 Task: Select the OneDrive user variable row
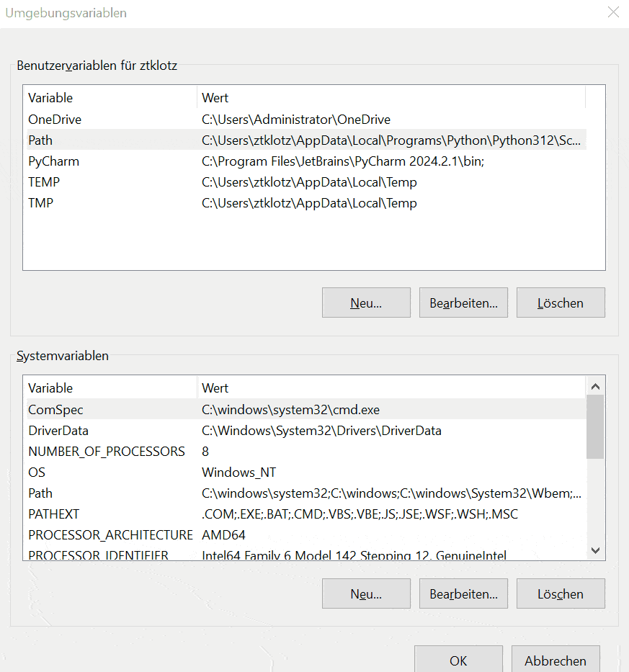(55, 120)
